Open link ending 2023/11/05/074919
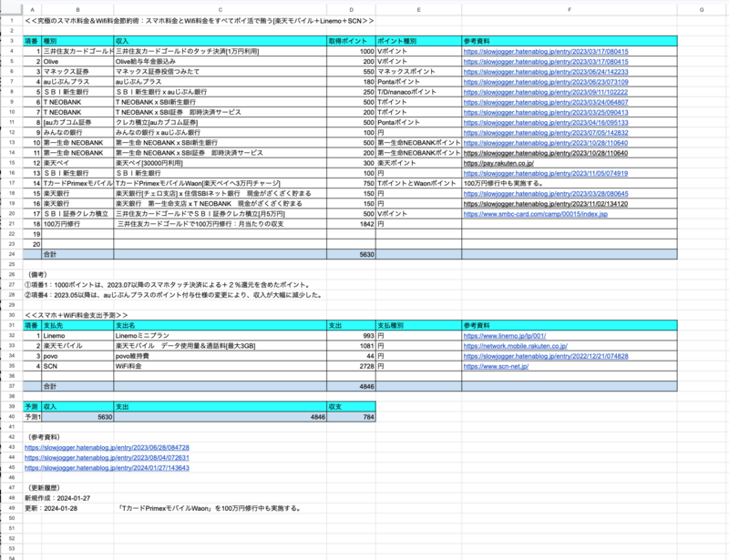Viewport: 729px width, 560px height. pos(545,173)
